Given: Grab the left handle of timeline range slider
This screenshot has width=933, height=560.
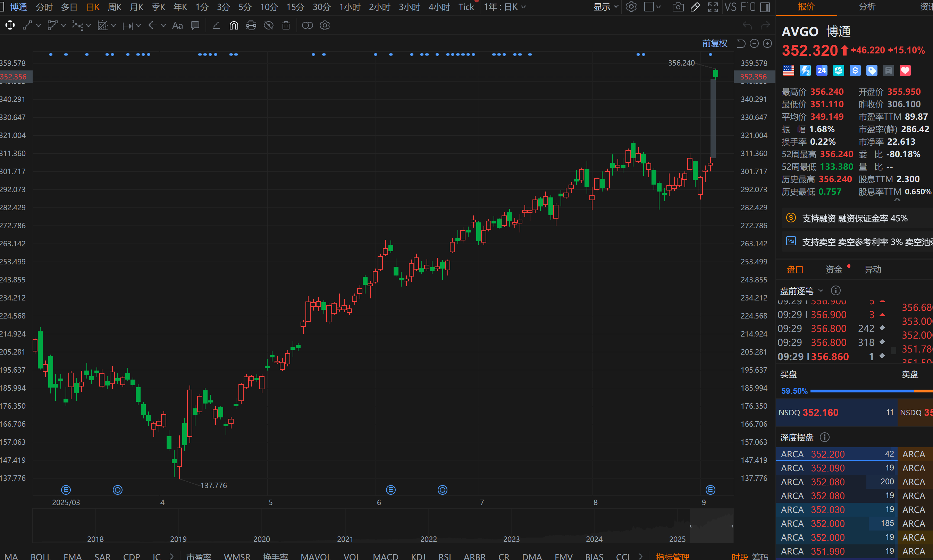Looking at the screenshot, I should pyautogui.click(x=691, y=526).
